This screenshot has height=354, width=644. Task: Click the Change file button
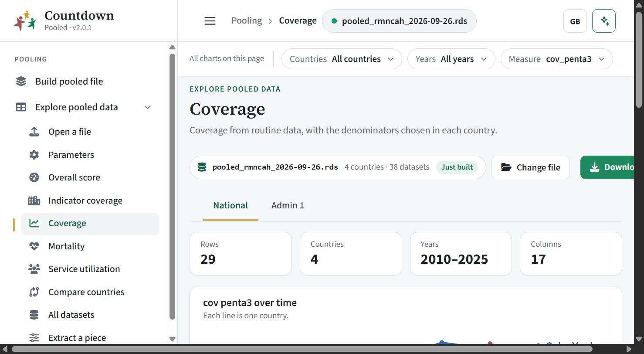click(531, 167)
